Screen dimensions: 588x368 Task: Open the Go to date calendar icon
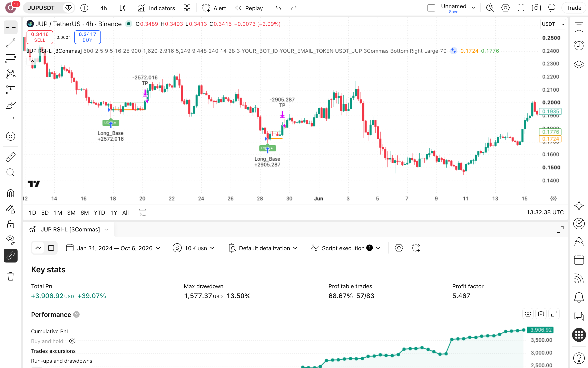click(x=142, y=212)
